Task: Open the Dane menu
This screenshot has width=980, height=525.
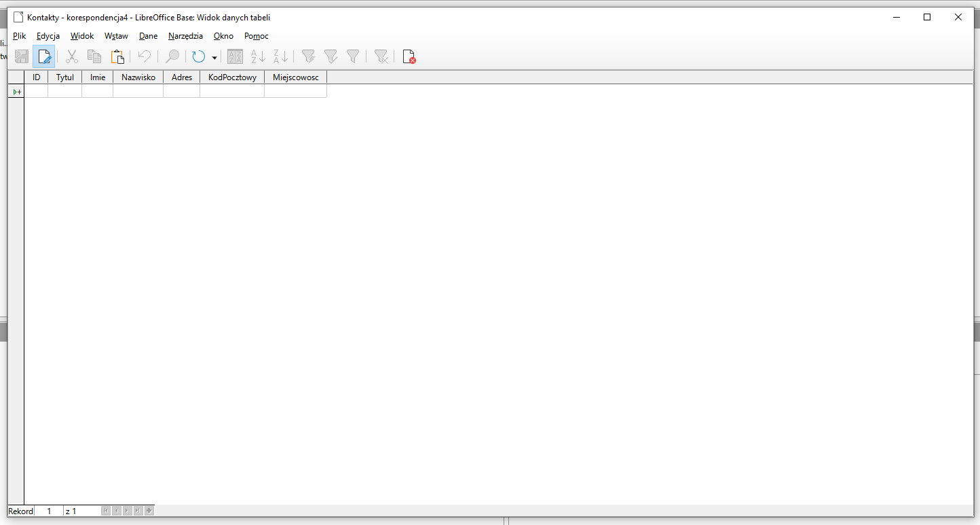Action: 148,36
